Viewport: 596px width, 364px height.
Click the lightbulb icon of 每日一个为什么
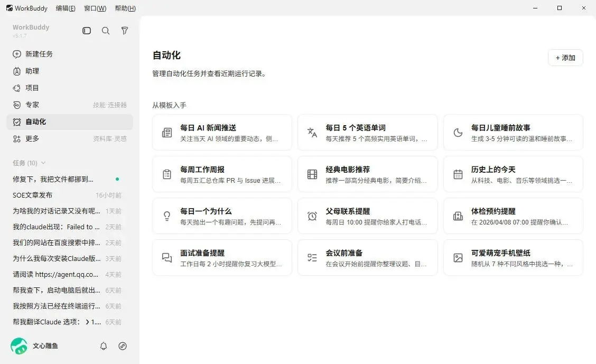click(x=167, y=216)
